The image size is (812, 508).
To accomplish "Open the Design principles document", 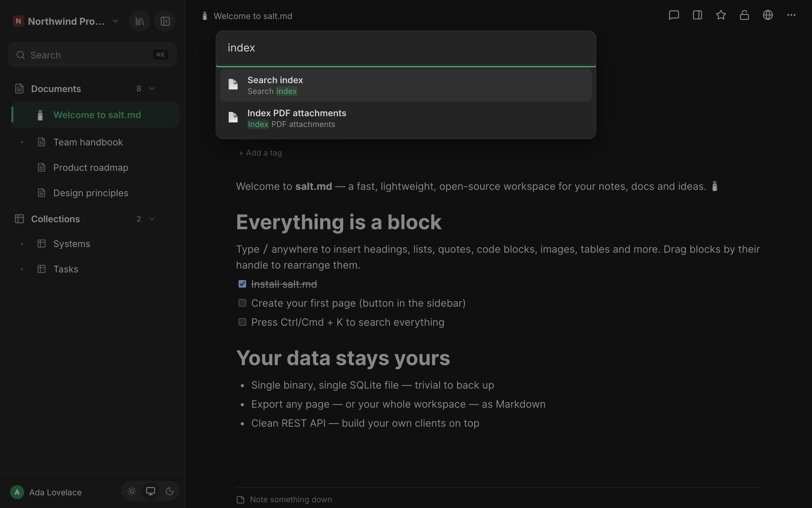I will point(91,193).
